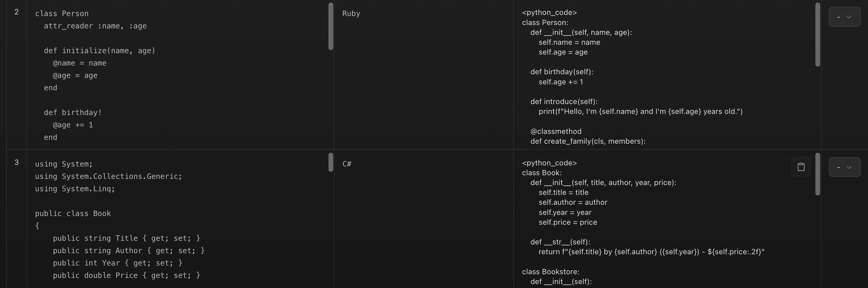868x288 pixels.
Task: Click the 'class Person' line in Ruby code
Action: point(62,13)
